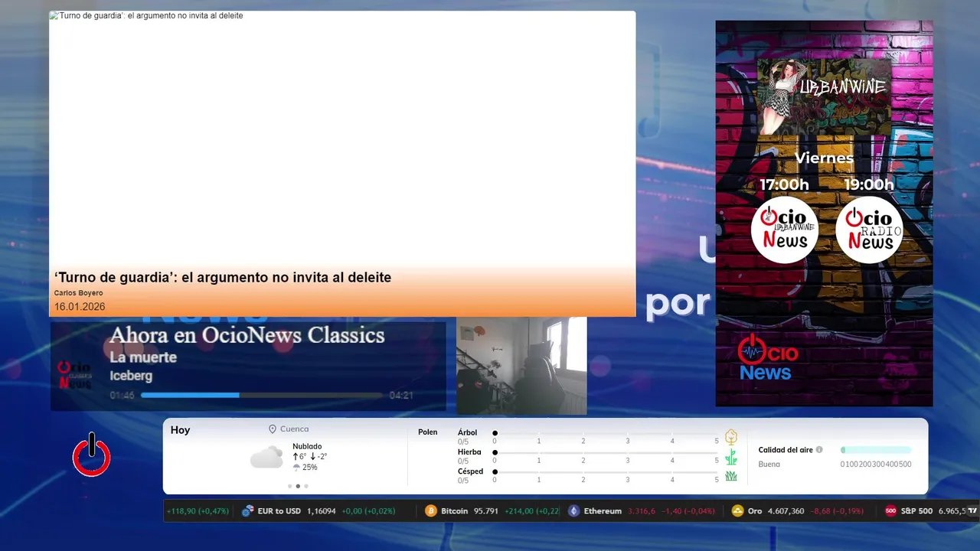Click 'Ahora en OcioNews Classics' heading
This screenshot has height=551, width=980.
coord(247,335)
